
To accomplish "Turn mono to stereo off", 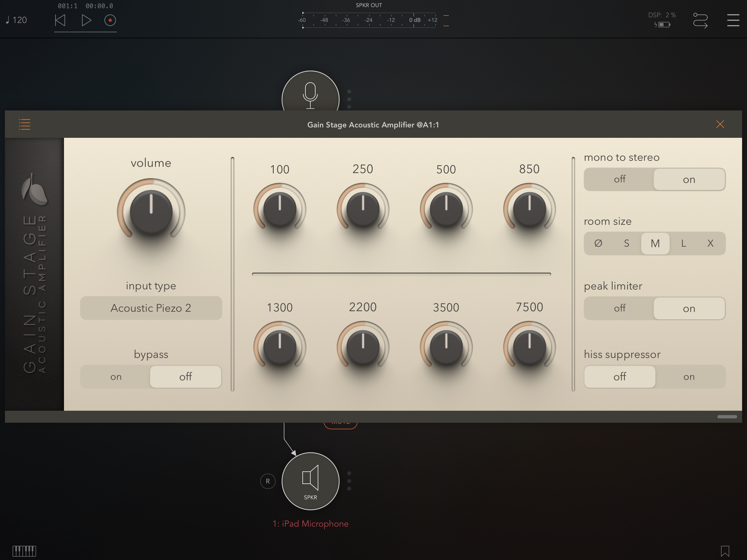I will point(619,179).
